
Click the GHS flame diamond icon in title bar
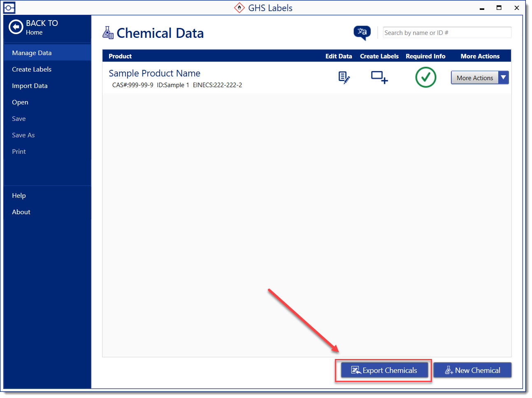(239, 8)
